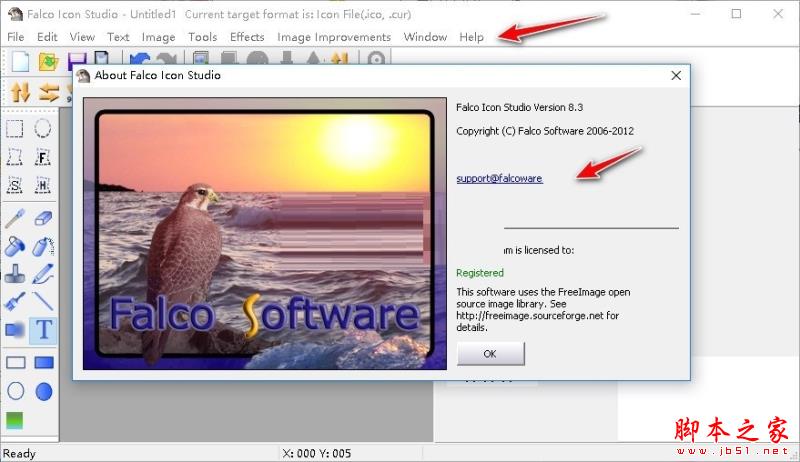Select the paint brush tool
Screen dimensions: 800x462
(15, 302)
